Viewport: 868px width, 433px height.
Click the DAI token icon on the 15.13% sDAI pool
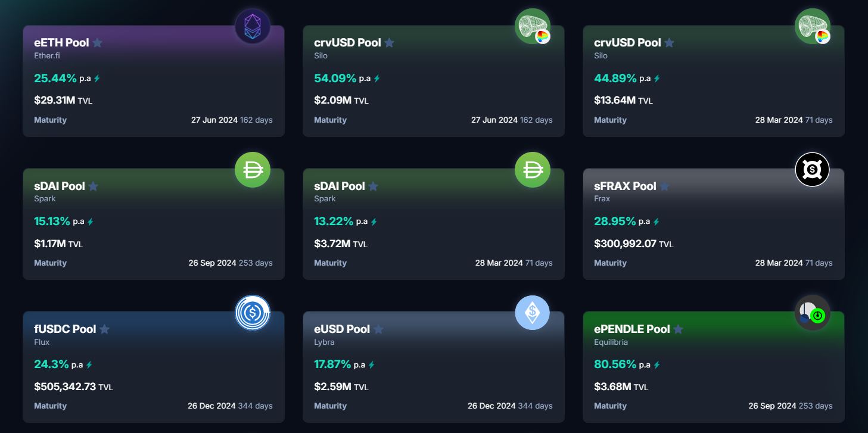(253, 170)
